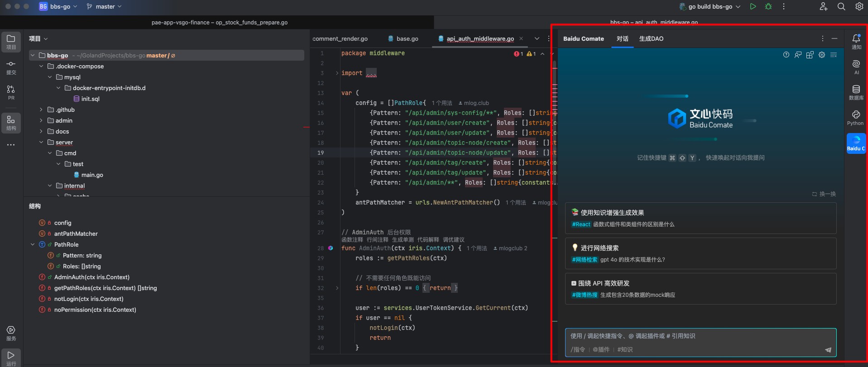Switch to the base.go editor tab
The image size is (868, 367).
403,38
